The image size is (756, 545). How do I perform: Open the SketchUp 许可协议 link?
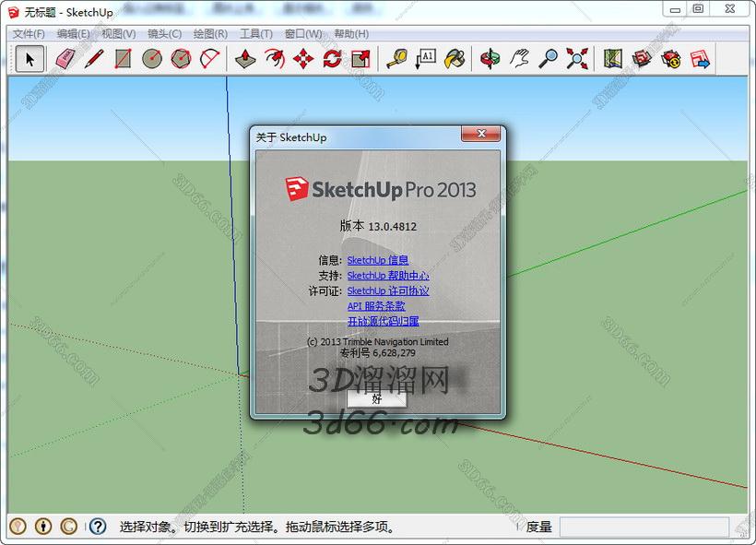(x=387, y=290)
